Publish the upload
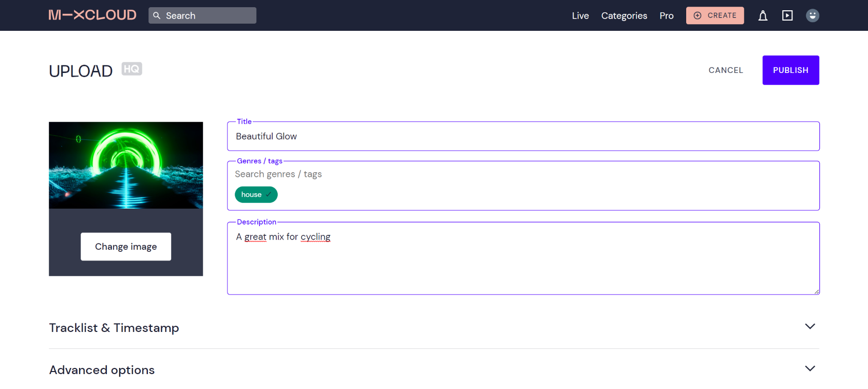This screenshot has height=389, width=868. click(x=790, y=70)
